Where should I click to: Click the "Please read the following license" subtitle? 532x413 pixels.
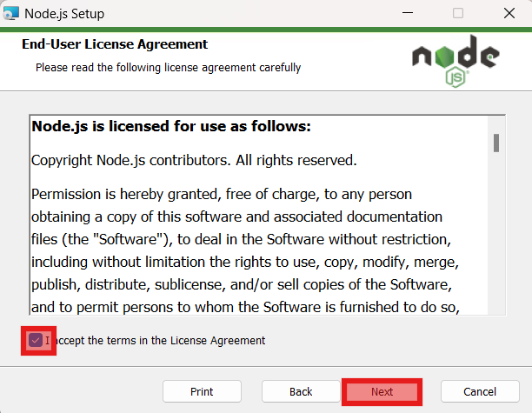tap(168, 67)
